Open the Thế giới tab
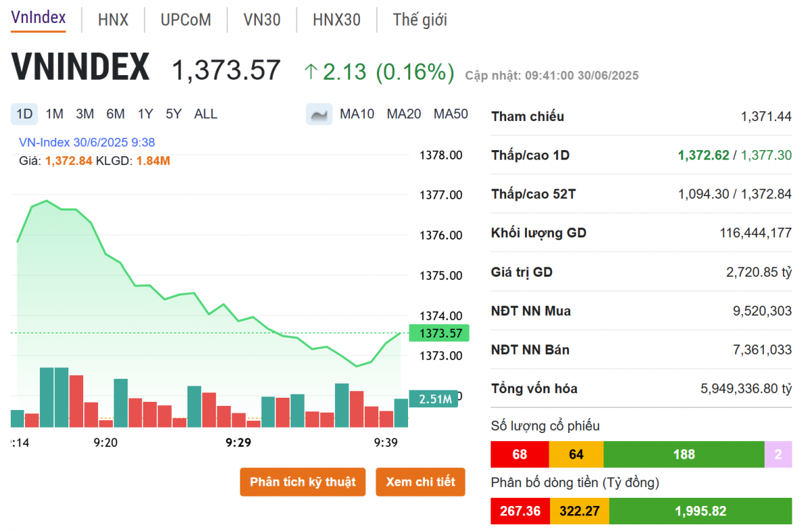 pos(420,20)
